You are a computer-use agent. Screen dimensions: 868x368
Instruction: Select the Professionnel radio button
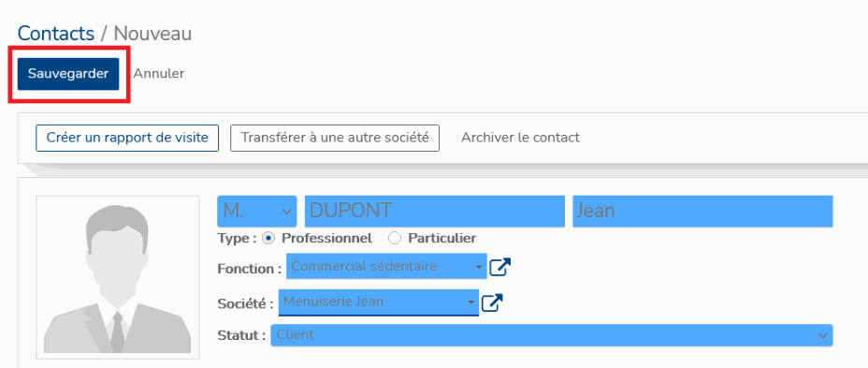pyautogui.click(x=268, y=239)
